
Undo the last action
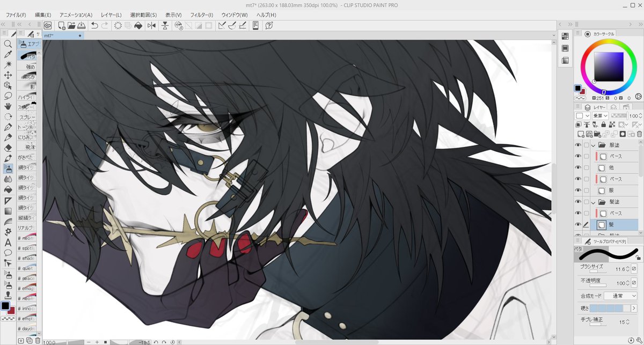click(95, 25)
